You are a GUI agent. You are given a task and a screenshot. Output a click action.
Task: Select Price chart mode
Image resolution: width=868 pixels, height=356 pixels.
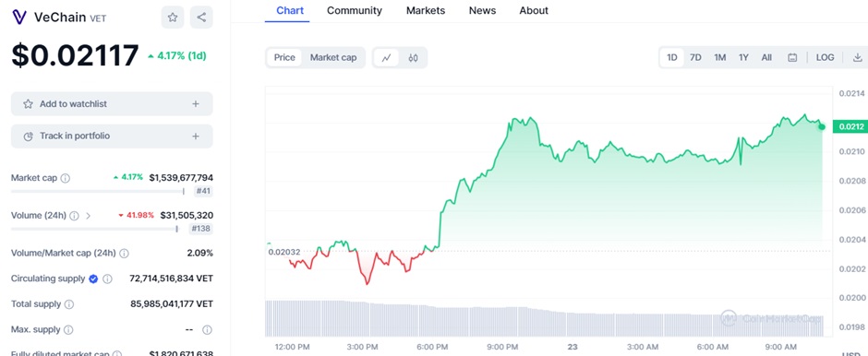(x=284, y=57)
